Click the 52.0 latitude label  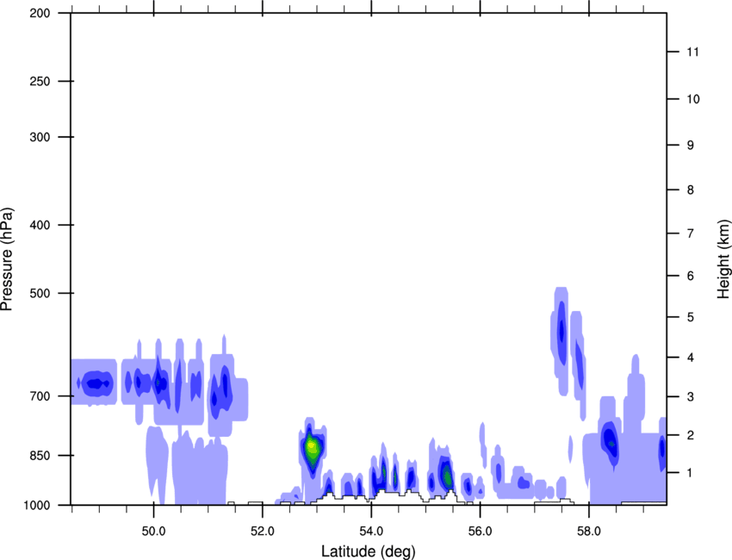tap(263, 532)
